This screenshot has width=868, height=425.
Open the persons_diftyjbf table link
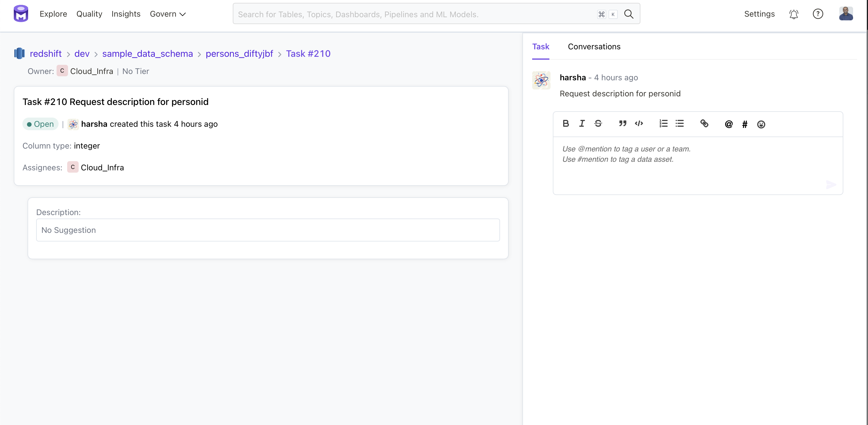(x=239, y=54)
